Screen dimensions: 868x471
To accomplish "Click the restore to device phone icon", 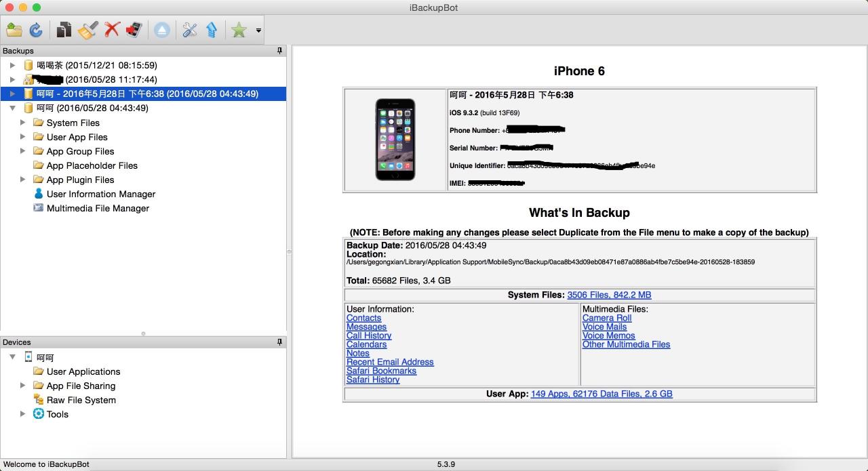I will (x=134, y=30).
